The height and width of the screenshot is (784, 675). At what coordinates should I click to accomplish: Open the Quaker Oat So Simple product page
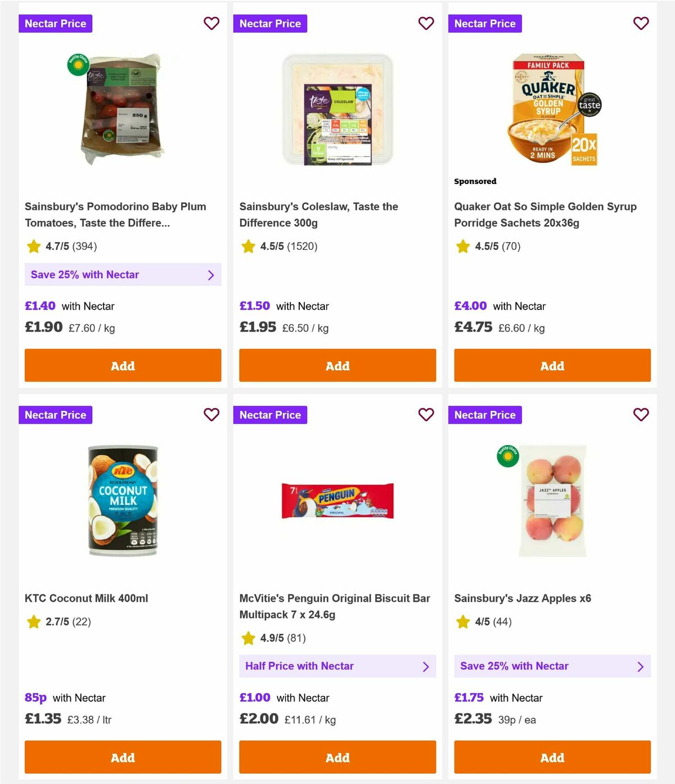[x=545, y=214]
